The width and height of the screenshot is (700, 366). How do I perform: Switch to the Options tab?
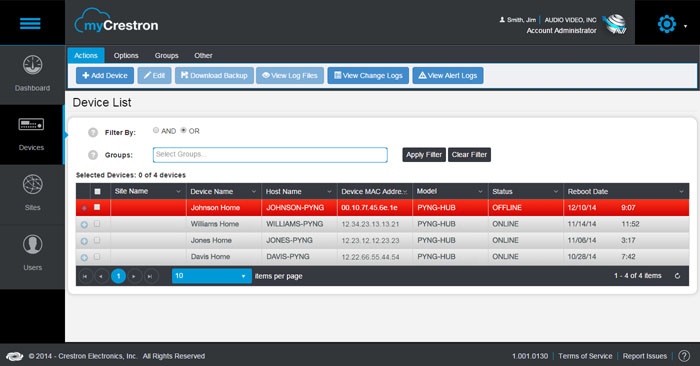(x=126, y=55)
